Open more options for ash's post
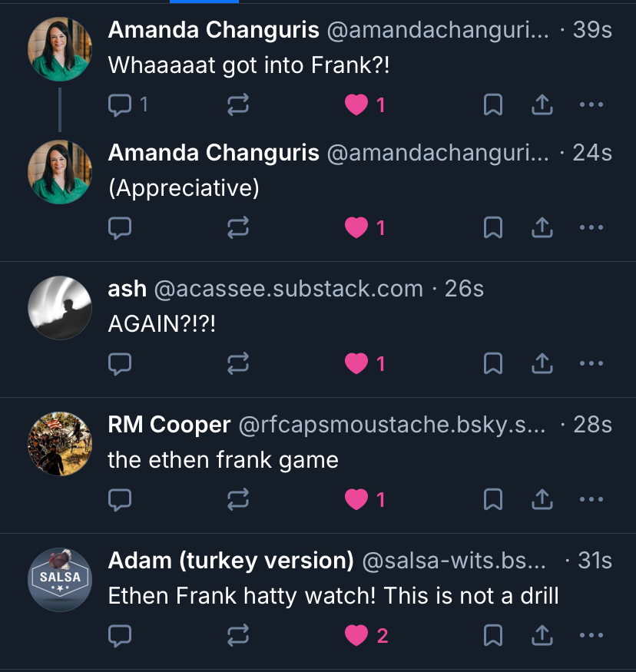Viewport: 636px width, 672px height. (591, 363)
